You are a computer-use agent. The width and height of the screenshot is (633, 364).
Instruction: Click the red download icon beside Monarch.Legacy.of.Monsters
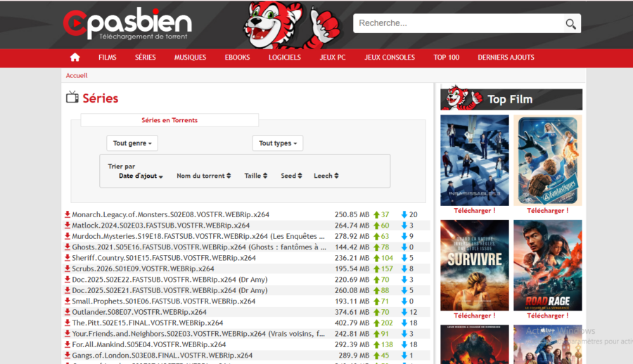[x=68, y=215]
